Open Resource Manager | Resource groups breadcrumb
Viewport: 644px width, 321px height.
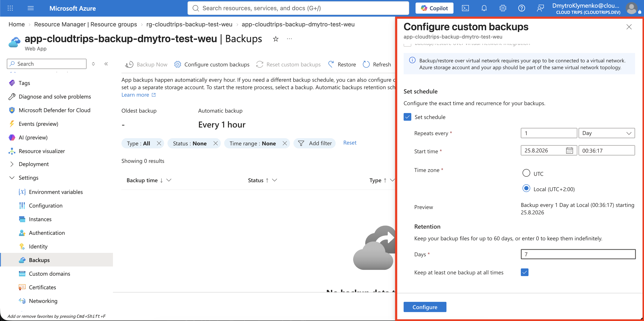click(x=85, y=24)
